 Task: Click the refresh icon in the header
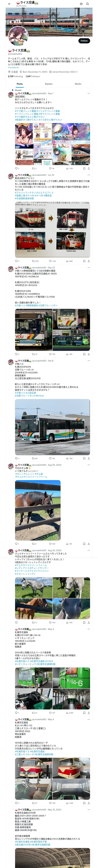click(x=81, y=4)
